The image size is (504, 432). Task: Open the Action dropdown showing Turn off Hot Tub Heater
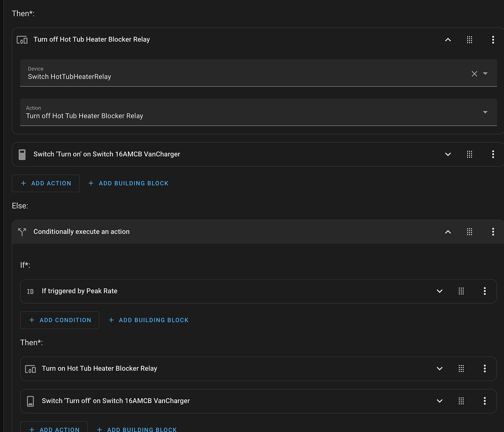[484, 112]
